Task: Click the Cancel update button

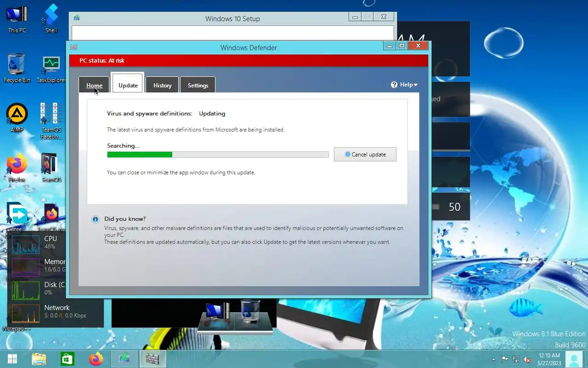Action: click(365, 154)
